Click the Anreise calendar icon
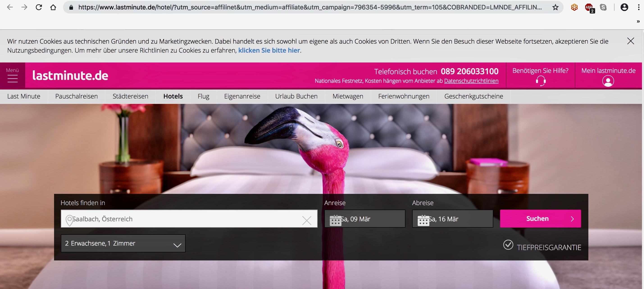Screen dimensions: 644x289 pyautogui.click(x=335, y=220)
